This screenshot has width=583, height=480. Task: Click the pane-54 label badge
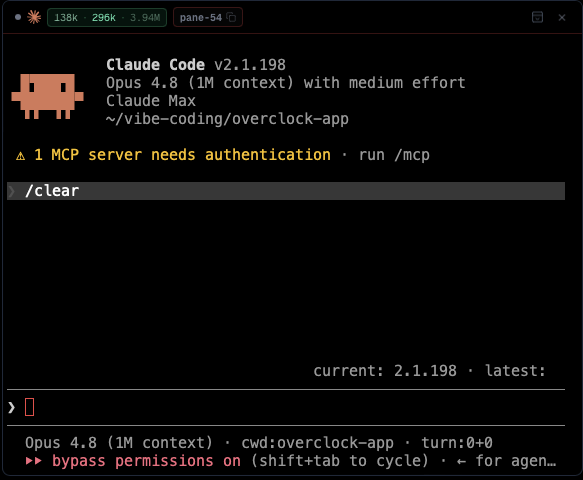(x=207, y=17)
